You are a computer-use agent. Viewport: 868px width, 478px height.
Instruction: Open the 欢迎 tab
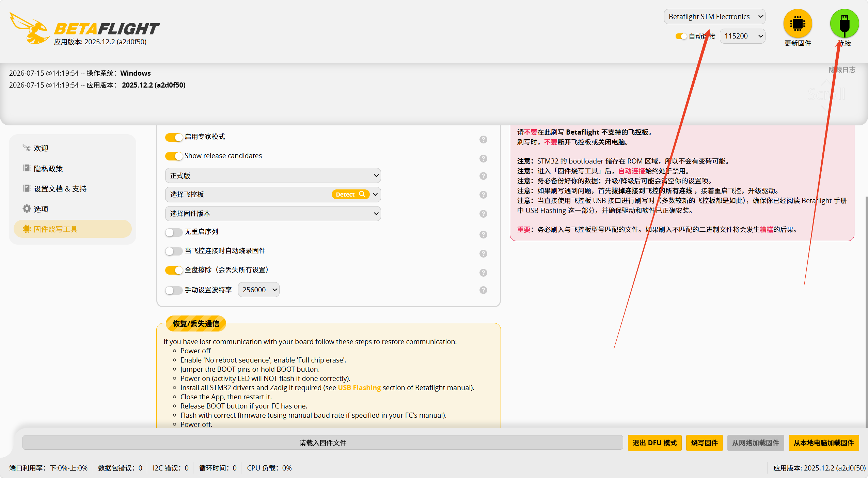[x=73, y=148]
